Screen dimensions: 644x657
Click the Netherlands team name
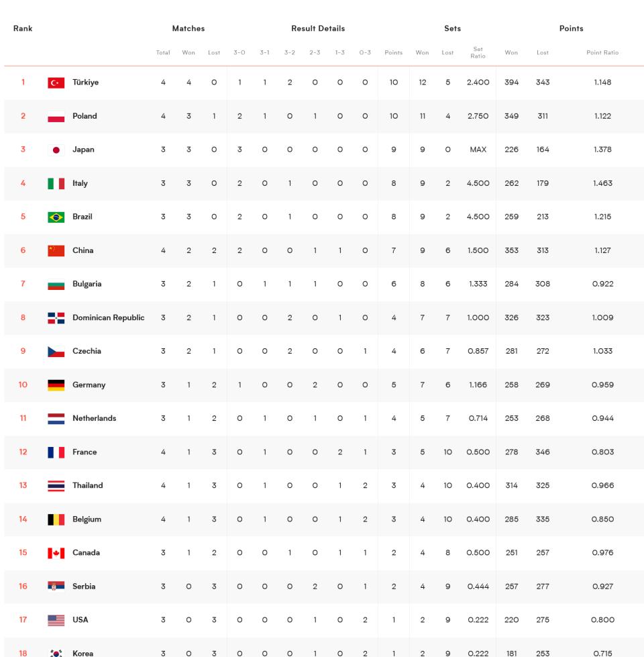pyautogui.click(x=94, y=418)
